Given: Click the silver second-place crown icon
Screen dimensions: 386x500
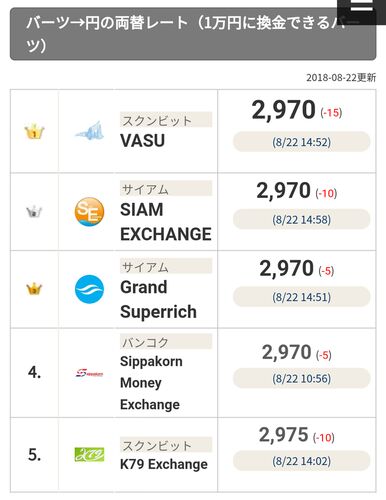Looking at the screenshot, I should click(34, 212).
